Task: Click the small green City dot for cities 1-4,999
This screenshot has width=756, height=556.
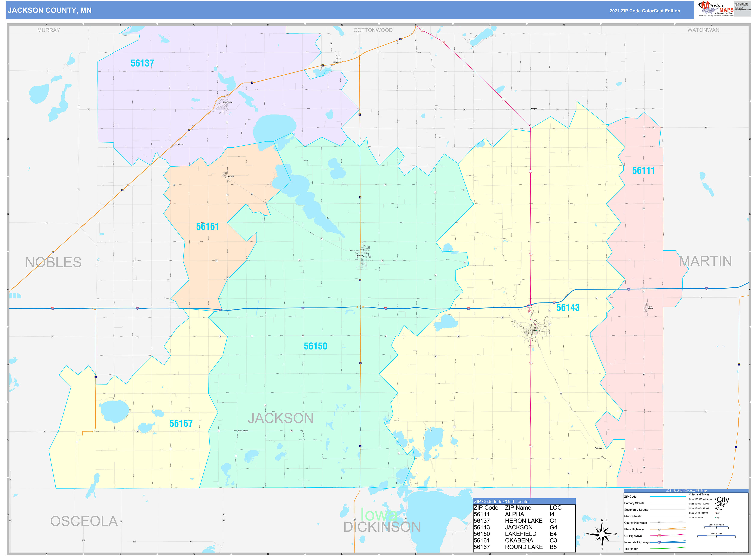Action: (716, 518)
